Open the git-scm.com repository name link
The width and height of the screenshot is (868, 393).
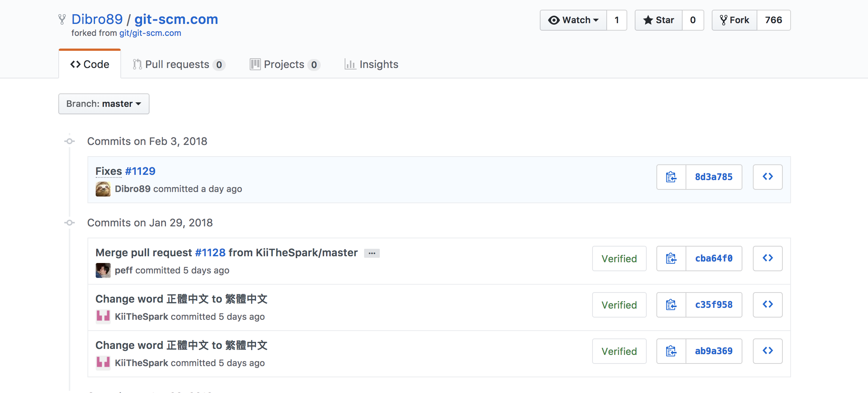(176, 19)
